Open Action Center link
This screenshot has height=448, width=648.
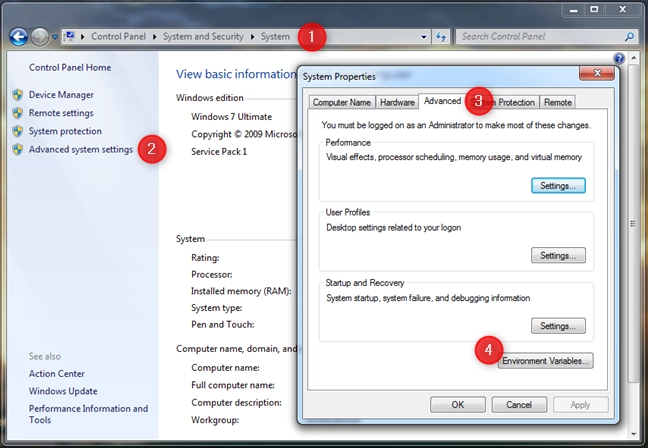click(x=57, y=374)
